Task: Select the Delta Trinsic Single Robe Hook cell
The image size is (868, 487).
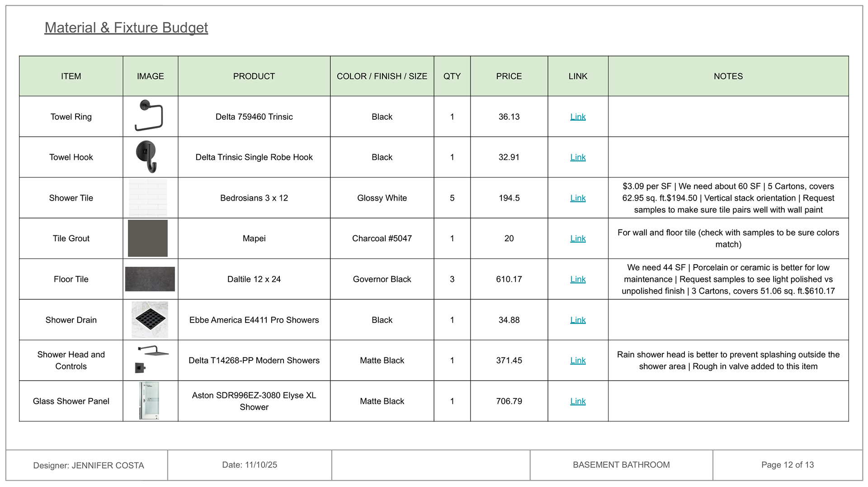Action: [254, 157]
